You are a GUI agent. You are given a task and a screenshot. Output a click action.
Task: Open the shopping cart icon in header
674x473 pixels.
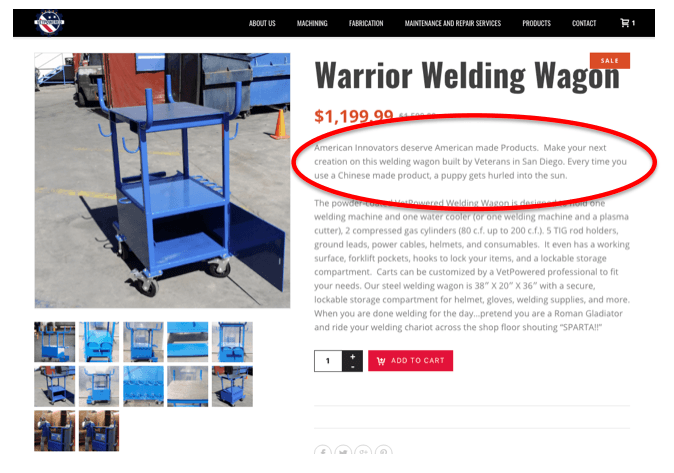[x=625, y=23]
